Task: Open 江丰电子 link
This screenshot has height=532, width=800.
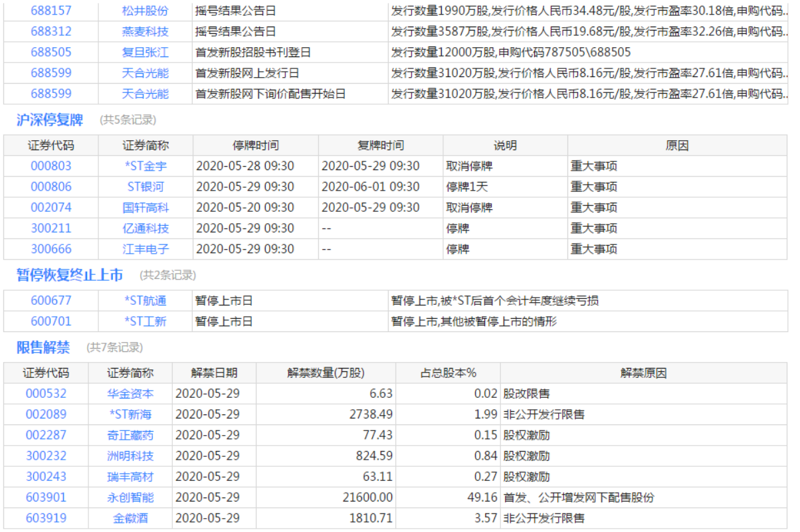Action: tap(146, 249)
